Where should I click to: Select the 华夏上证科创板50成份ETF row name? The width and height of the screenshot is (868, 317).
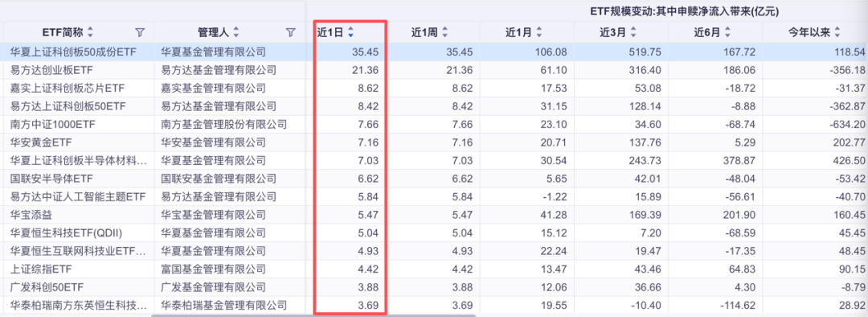[x=74, y=52]
